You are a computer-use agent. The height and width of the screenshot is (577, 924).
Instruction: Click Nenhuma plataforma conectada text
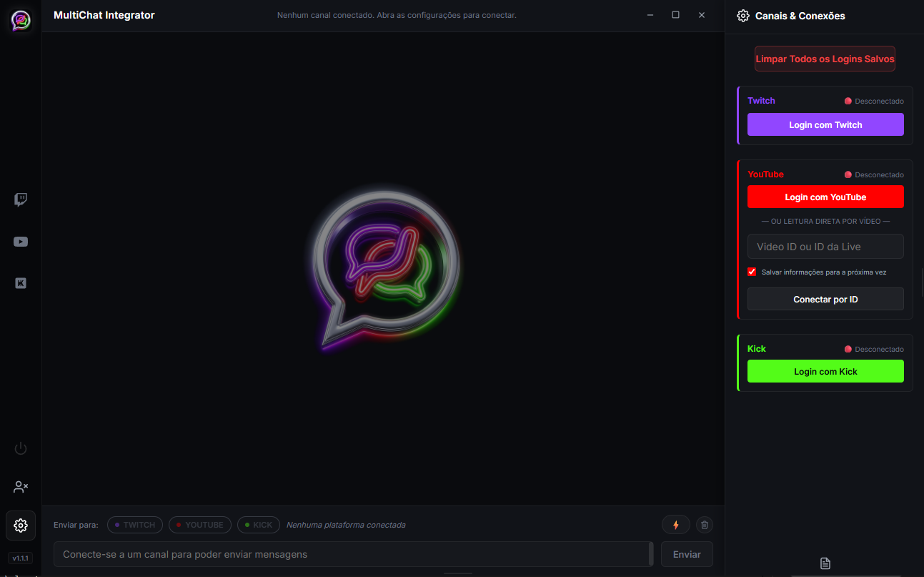click(346, 525)
